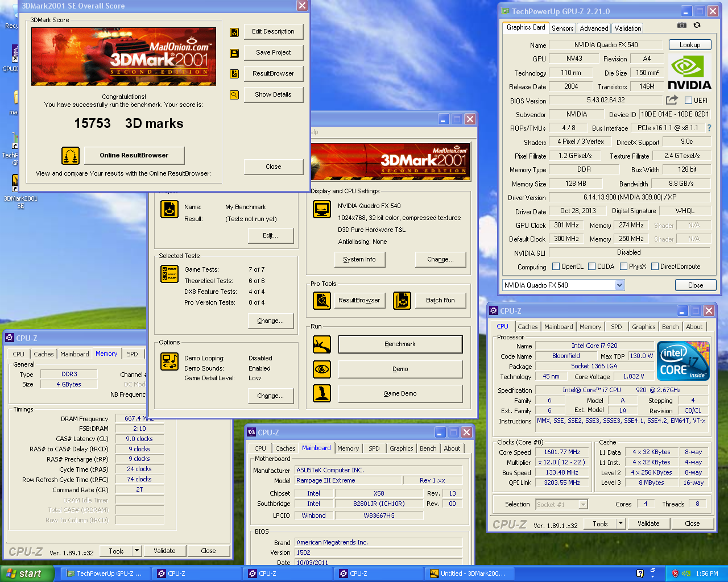The image size is (728, 582).
Task: Click the Online ResultBrowser button
Action: coord(134,155)
